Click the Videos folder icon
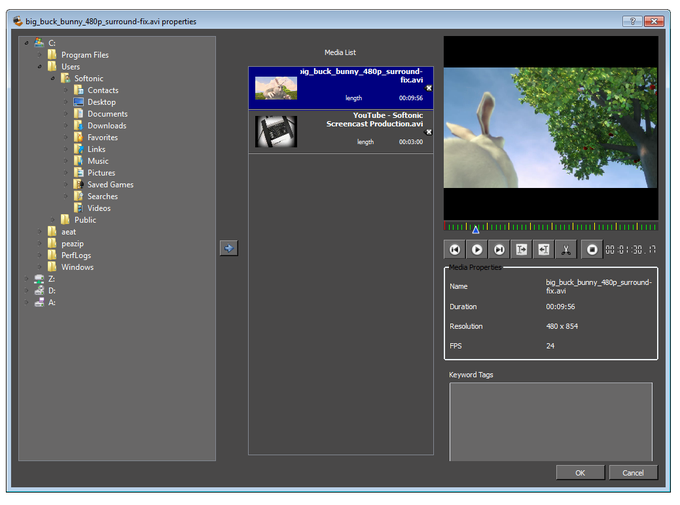680x505 pixels. tap(78, 207)
